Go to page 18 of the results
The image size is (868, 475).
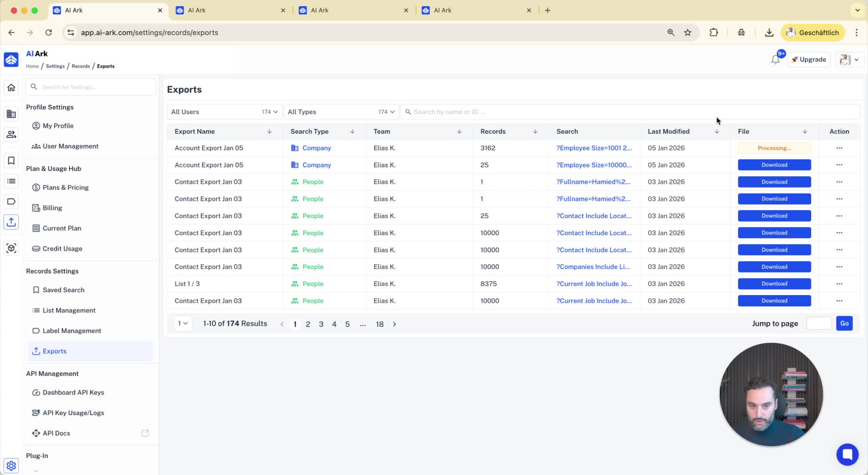(379, 324)
